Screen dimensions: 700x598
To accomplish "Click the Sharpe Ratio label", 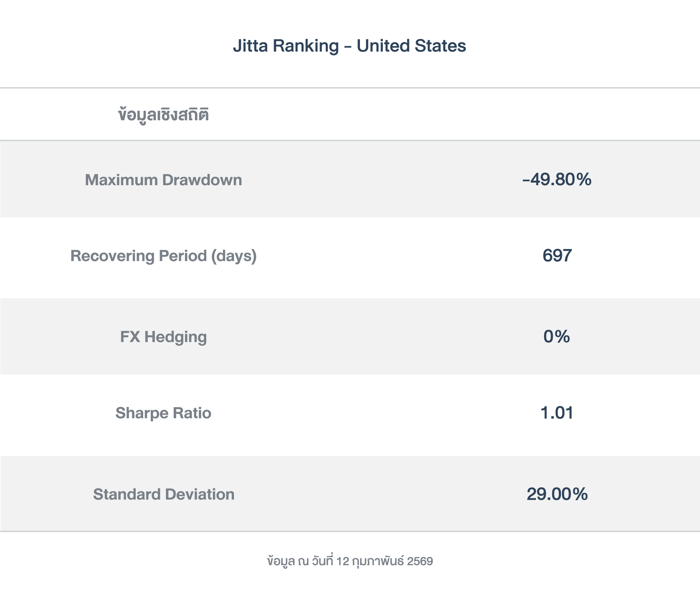I will [x=163, y=413].
